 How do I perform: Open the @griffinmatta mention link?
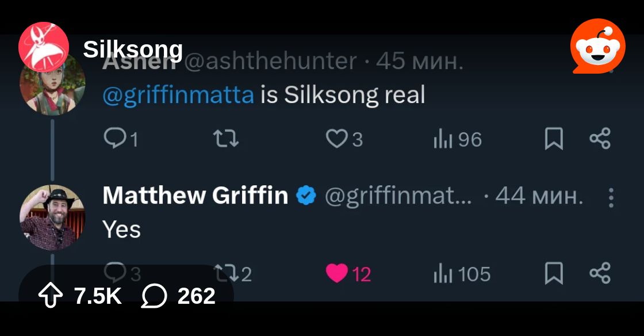coord(178,96)
